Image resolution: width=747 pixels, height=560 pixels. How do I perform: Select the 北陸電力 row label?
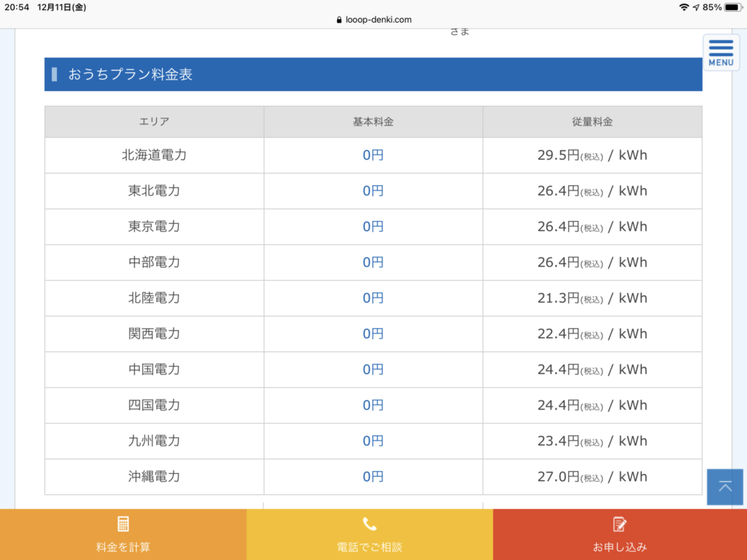pos(154,298)
